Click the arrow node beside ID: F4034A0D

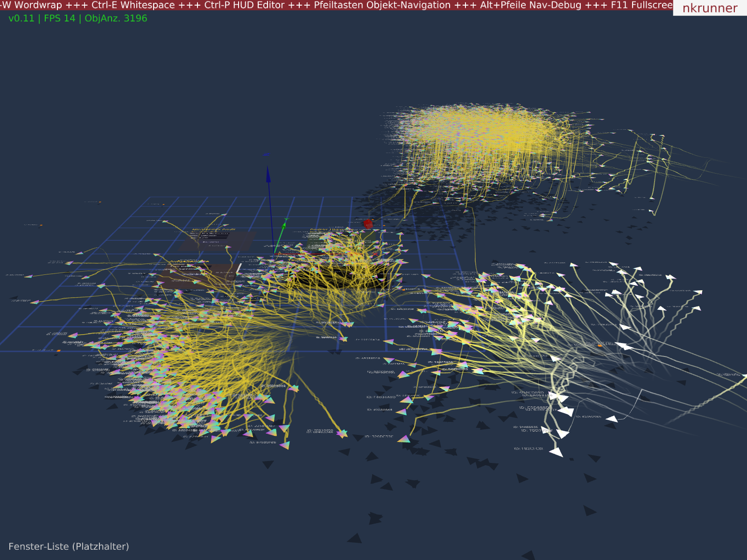(x=406, y=399)
